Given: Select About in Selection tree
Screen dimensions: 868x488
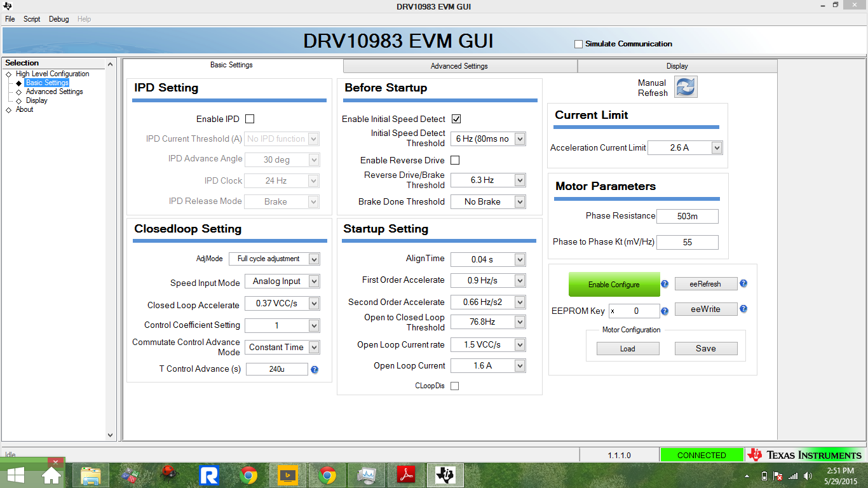Looking at the screenshot, I should coord(25,109).
